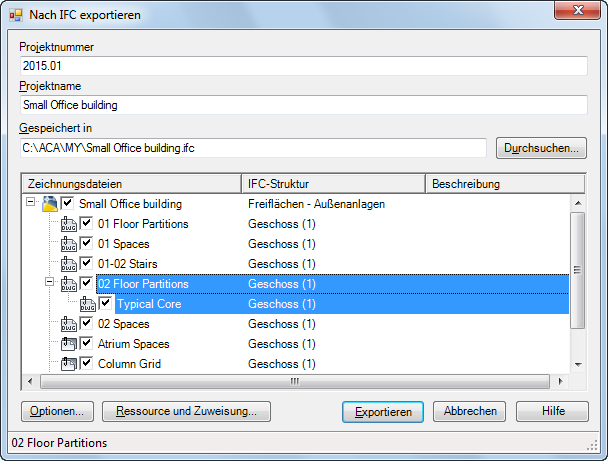Collapse the Small Office building tree node
Image resolution: width=608 pixels, height=461 pixels.
30,204
